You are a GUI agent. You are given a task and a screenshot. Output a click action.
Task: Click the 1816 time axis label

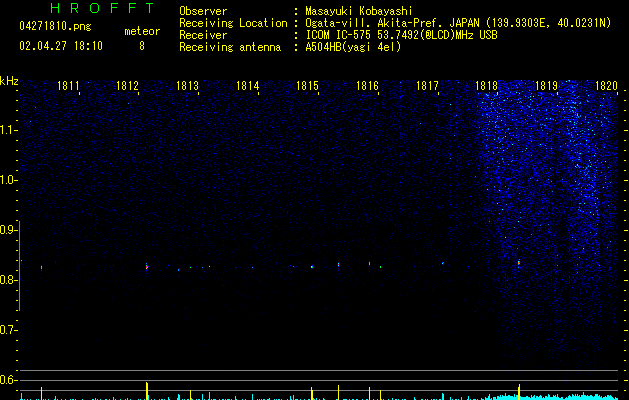click(367, 86)
